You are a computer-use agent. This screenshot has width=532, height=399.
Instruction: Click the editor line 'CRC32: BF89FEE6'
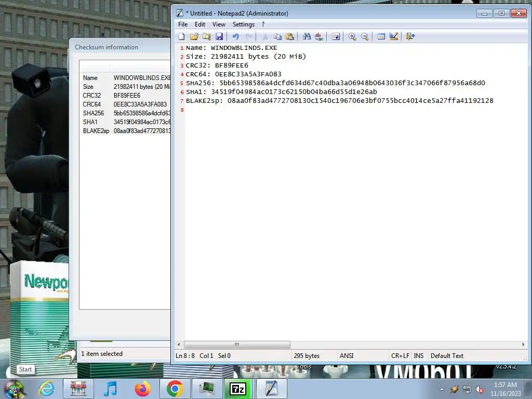tap(217, 65)
